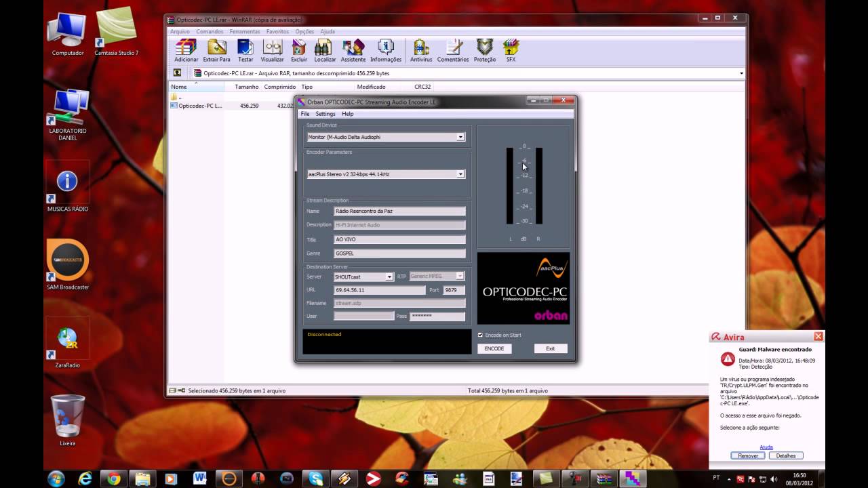Close the Avira alert popup
The height and width of the screenshot is (488, 868).
(x=818, y=336)
